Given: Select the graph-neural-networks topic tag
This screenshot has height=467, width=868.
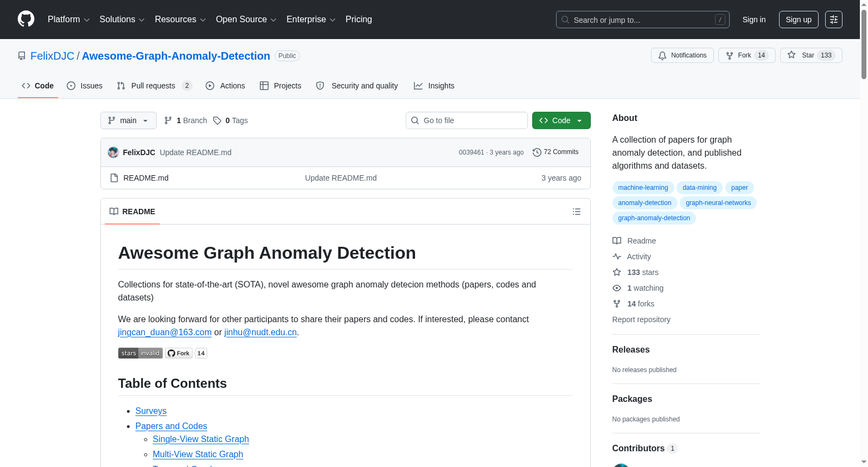Looking at the screenshot, I should (x=718, y=203).
